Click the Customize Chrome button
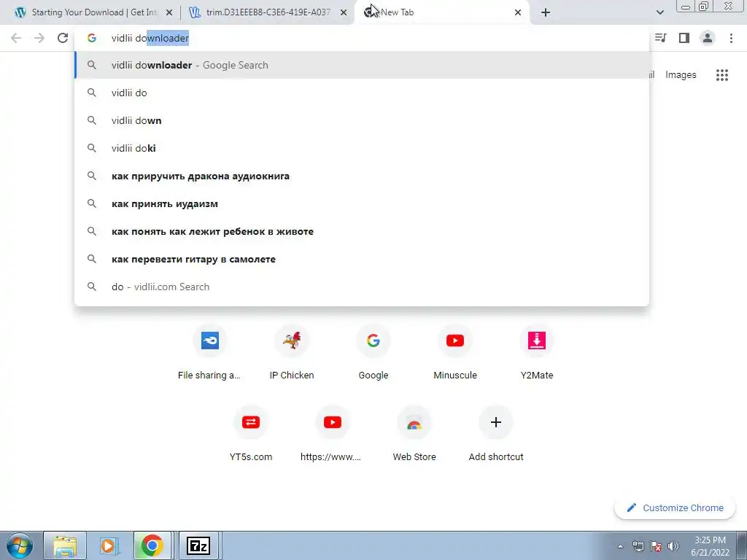 click(676, 508)
